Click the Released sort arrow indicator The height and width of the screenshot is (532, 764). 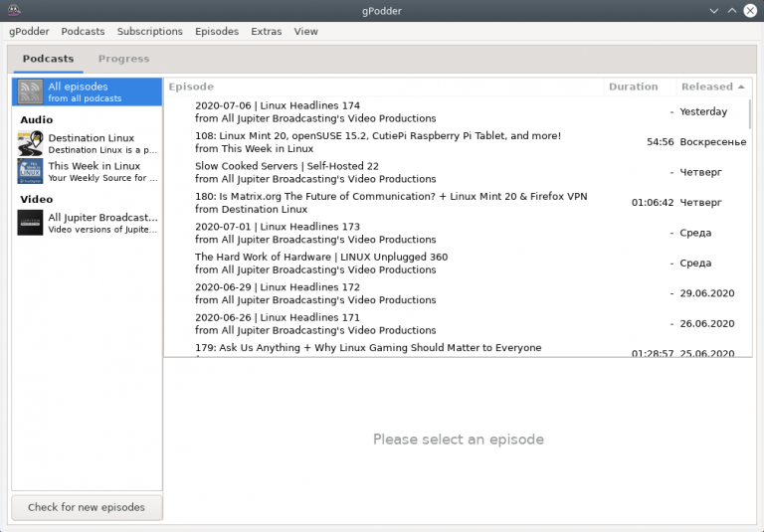pos(741,87)
